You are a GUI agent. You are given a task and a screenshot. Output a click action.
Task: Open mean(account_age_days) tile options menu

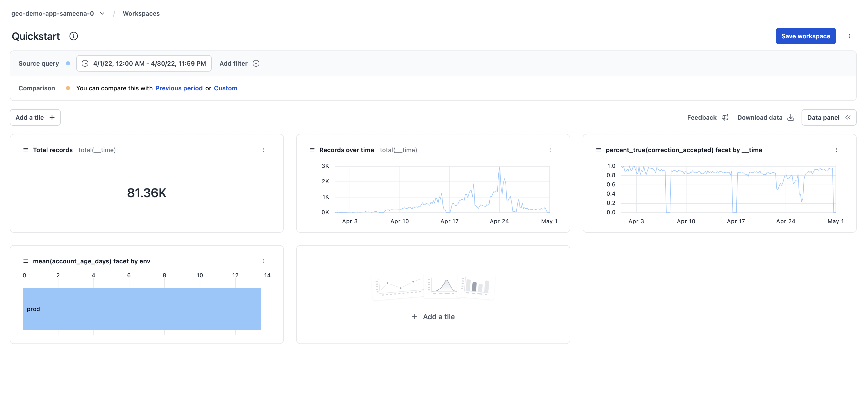coord(263,261)
